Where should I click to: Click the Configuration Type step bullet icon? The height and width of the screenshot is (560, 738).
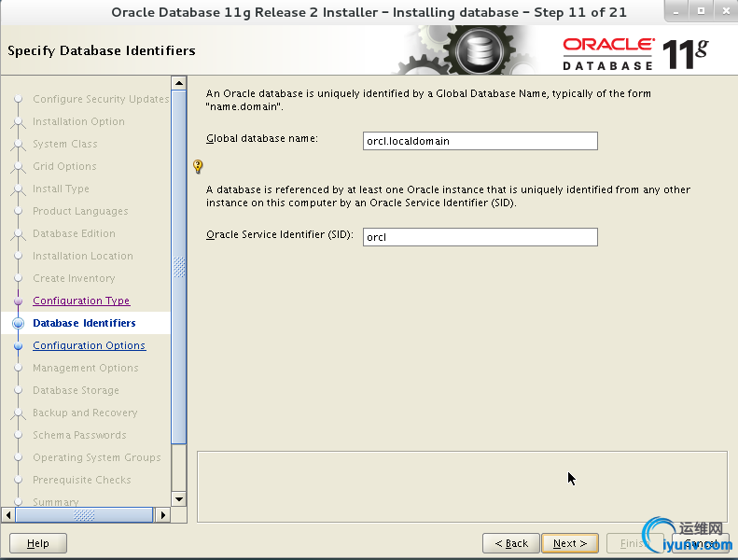(x=19, y=301)
